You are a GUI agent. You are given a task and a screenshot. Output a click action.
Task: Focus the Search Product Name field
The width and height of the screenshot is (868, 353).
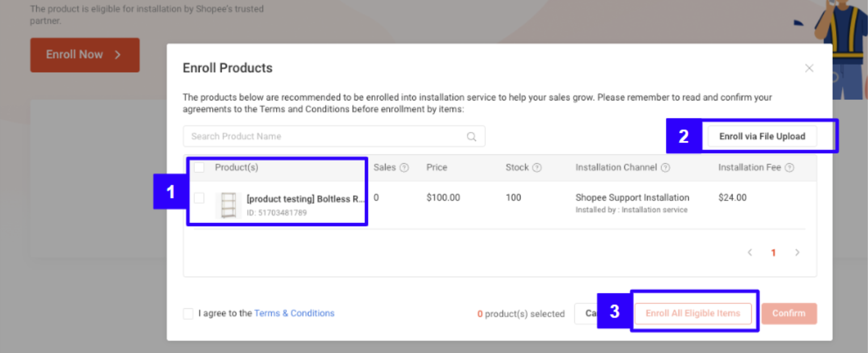334,136
